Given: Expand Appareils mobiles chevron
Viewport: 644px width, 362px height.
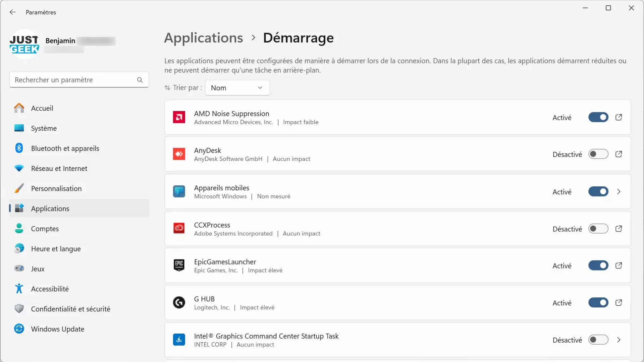Looking at the screenshot, I should coord(619,192).
